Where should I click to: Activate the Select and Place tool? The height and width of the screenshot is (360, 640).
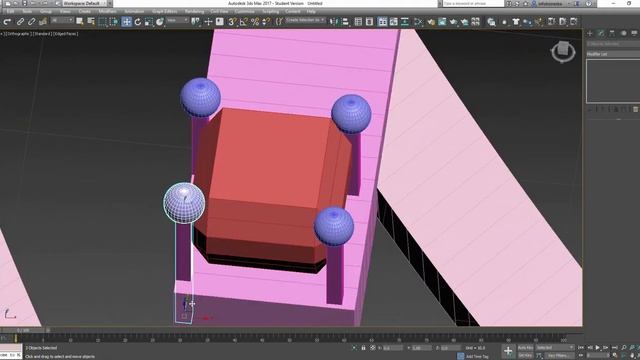[x=160, y=22]
